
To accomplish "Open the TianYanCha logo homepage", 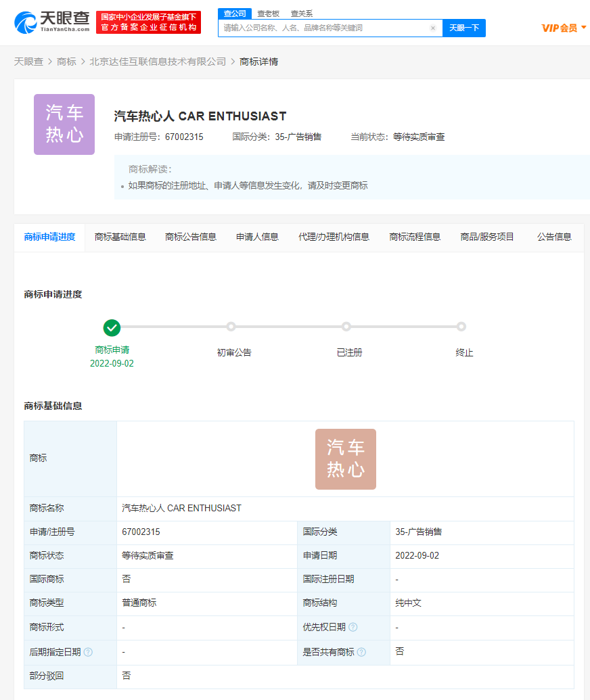I will pos(52,22).
